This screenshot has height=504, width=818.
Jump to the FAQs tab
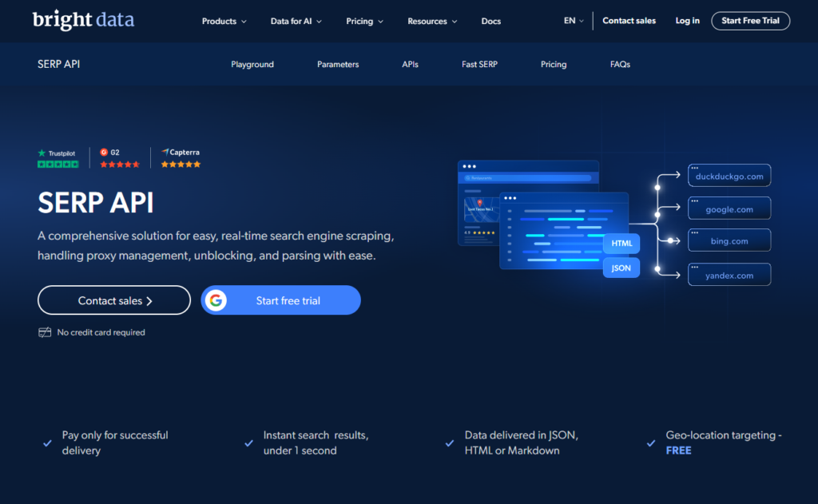coord(620,64)
